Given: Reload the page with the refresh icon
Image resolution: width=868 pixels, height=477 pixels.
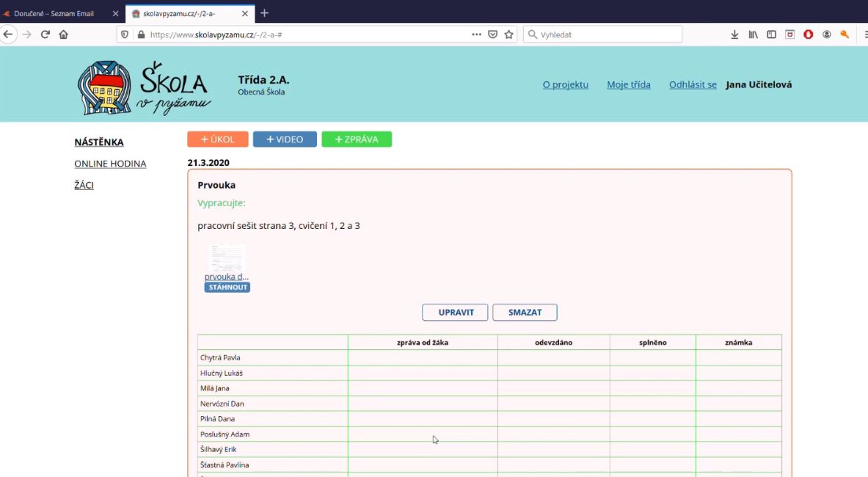Looking at the screenshot, I should [x=45, y=34].
